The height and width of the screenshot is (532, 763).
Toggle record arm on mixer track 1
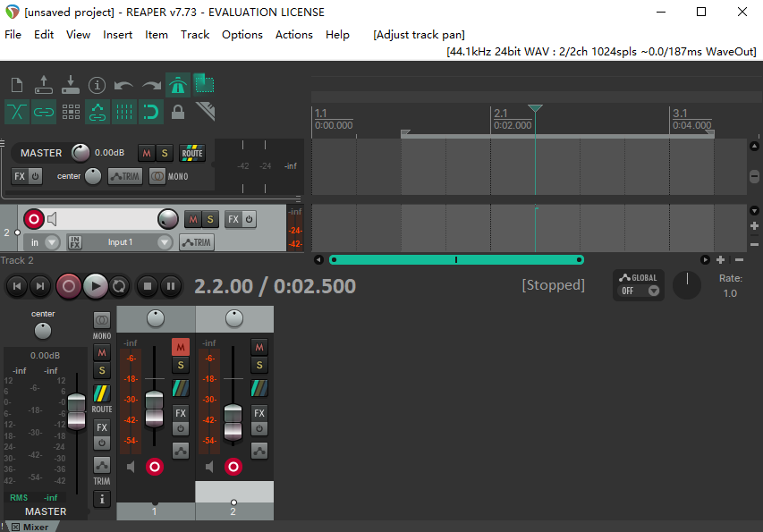(155, 467)
